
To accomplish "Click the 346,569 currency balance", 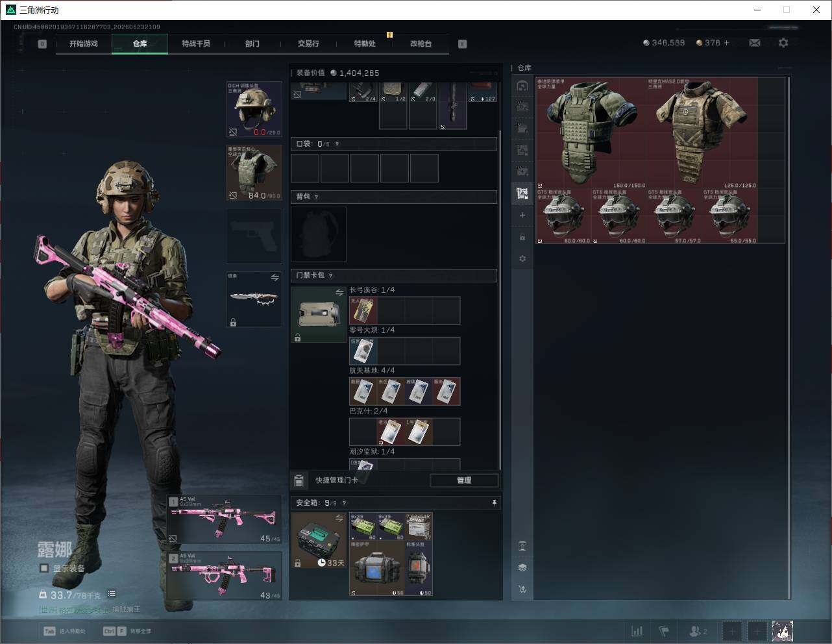I will coord(664,43).
